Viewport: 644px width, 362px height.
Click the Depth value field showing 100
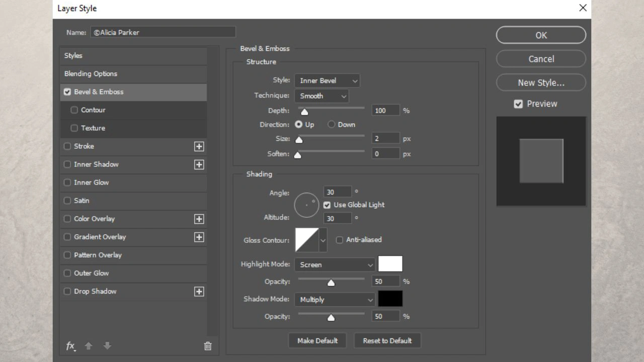(385, 111)
